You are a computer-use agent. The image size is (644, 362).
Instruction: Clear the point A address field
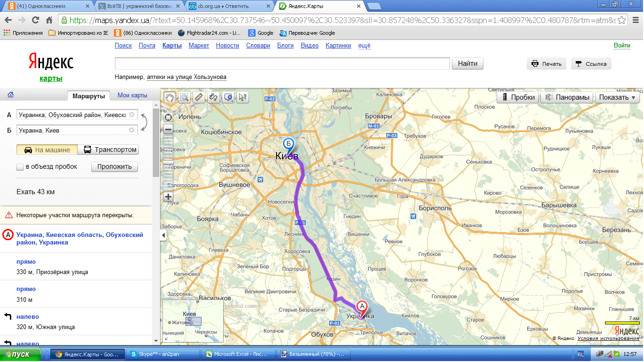click(132, 115)
